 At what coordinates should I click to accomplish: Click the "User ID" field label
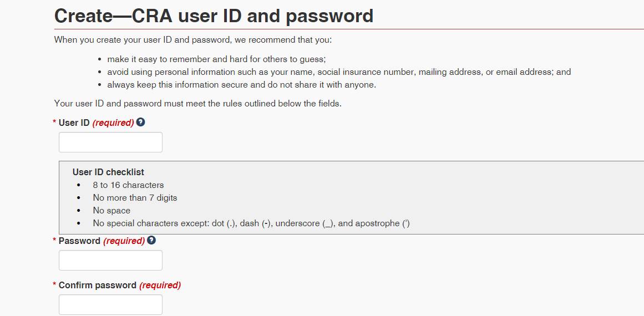pyautogui.click(x=74, y=123)
